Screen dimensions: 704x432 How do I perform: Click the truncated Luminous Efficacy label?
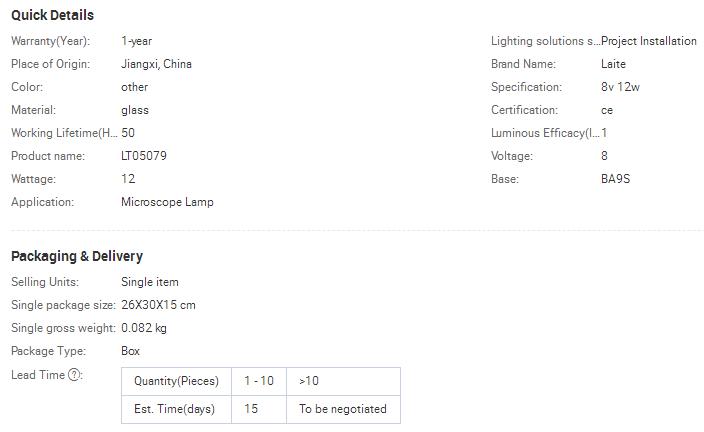(544, 133)
